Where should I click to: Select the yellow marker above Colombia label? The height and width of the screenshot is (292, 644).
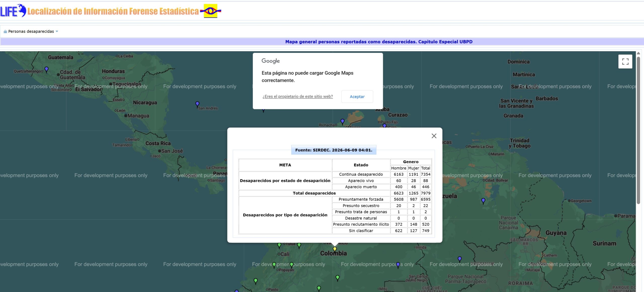tap(335, 249)
